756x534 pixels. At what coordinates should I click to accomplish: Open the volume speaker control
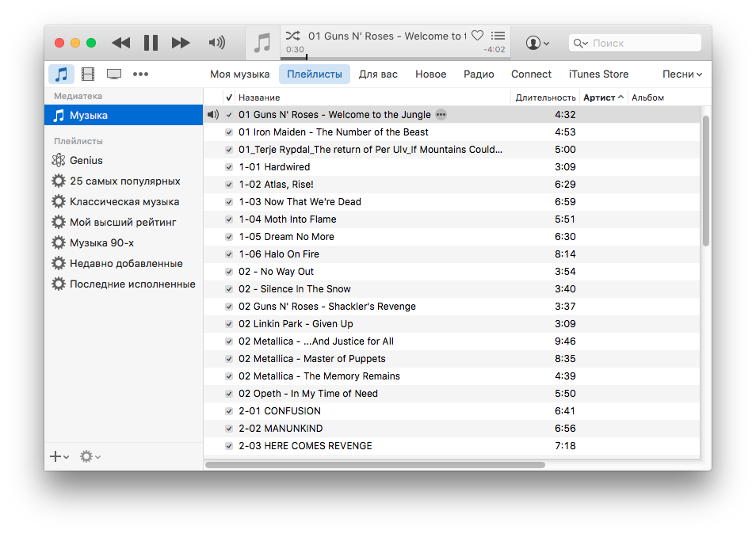217,43
